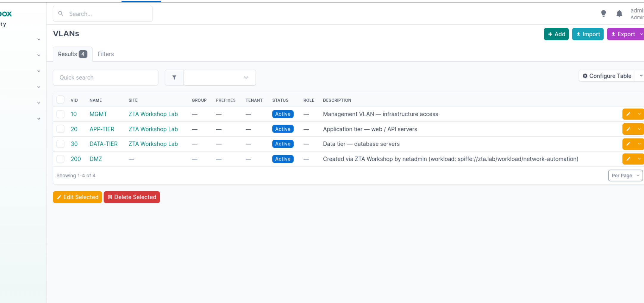Screen dimensions: 644x303
Task: Click the Add button
Action: 556,34
